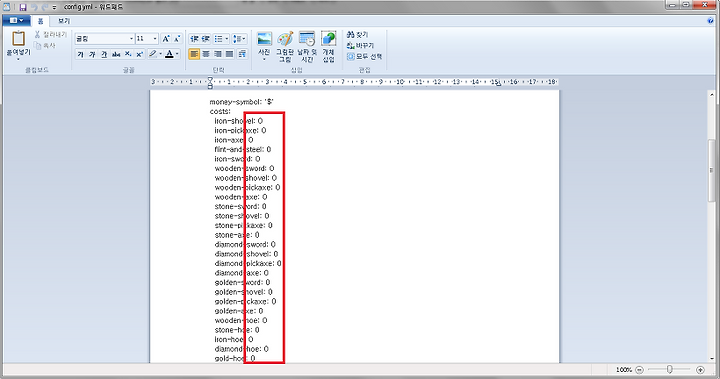Click Replace in the editing group
Image resolution: width=720 pixels, height=379 pixels.
coord(360,45)
